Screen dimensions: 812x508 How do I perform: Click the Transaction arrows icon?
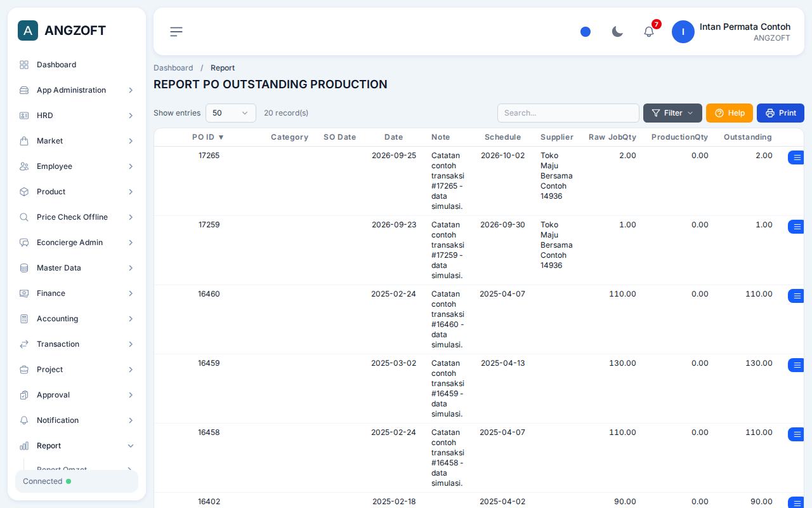[24, 344]
